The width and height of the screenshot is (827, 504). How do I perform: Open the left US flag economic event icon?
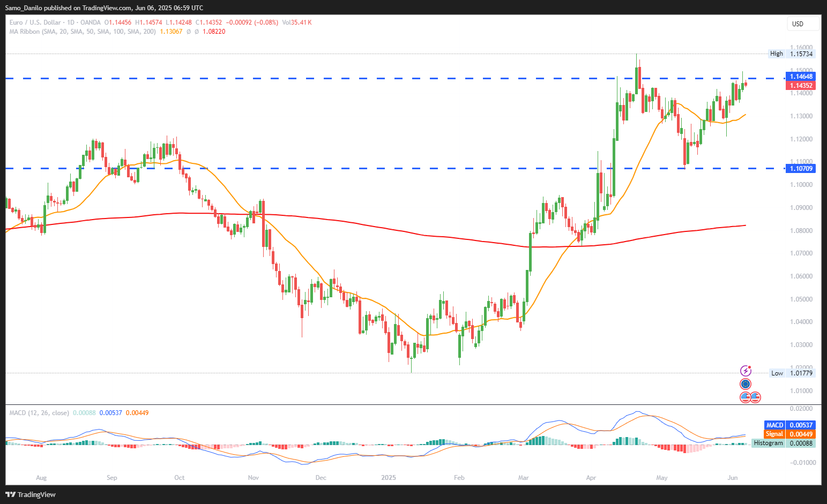[745, 397]
